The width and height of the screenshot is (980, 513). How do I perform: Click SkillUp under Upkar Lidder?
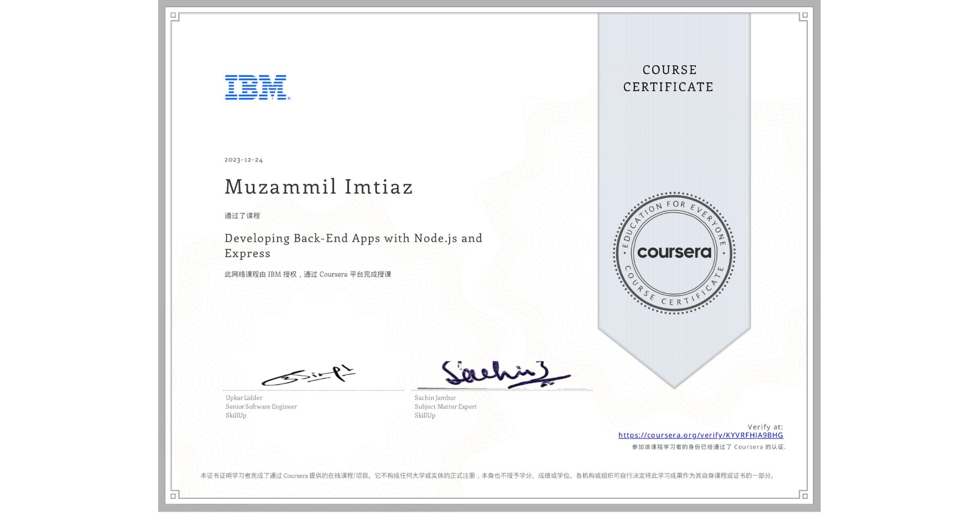[236, 415]
